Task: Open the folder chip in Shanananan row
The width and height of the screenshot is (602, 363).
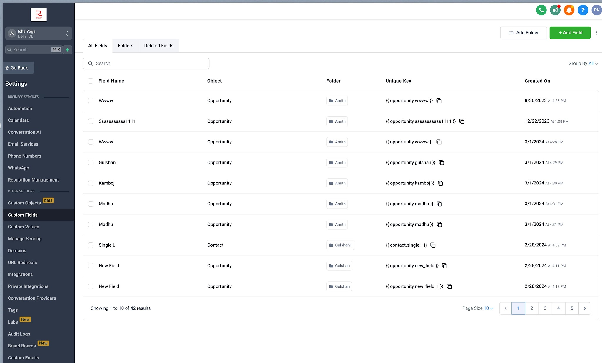Action: coord(337,121)
